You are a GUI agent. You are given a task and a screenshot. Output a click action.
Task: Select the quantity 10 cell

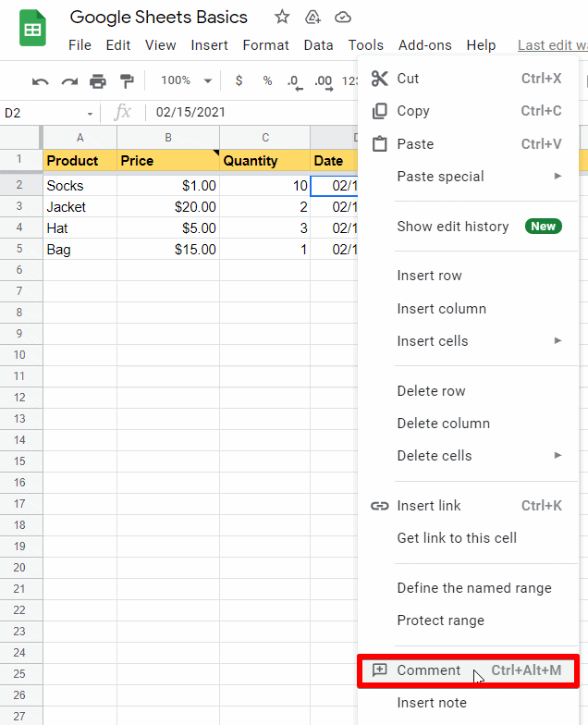264,185
